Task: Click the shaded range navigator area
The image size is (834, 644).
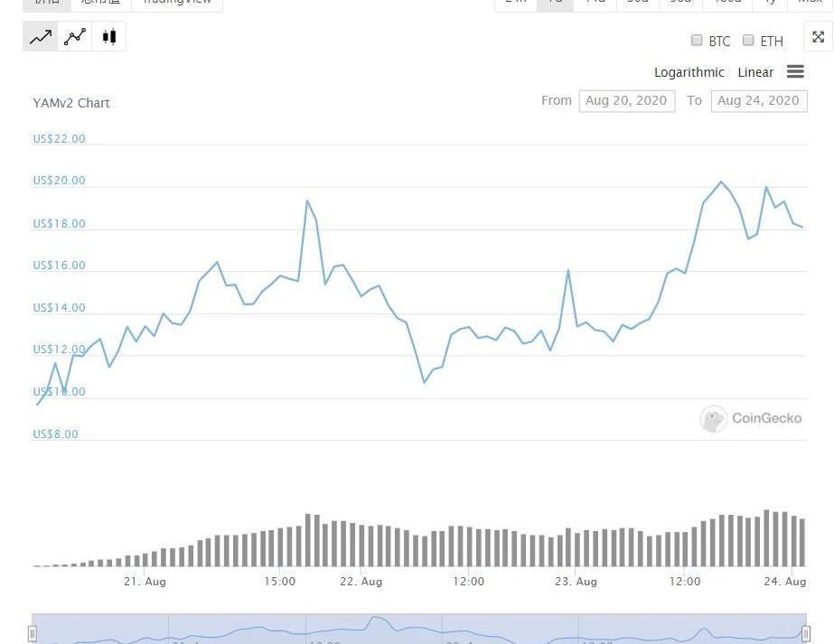Action: tap(419, 630)
